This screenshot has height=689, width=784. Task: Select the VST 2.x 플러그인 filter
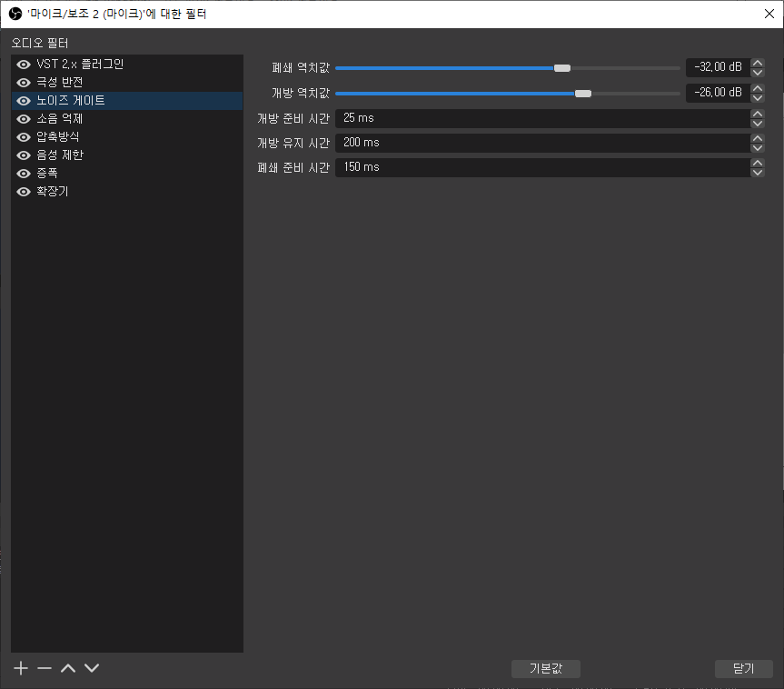[x=127, y=65]
